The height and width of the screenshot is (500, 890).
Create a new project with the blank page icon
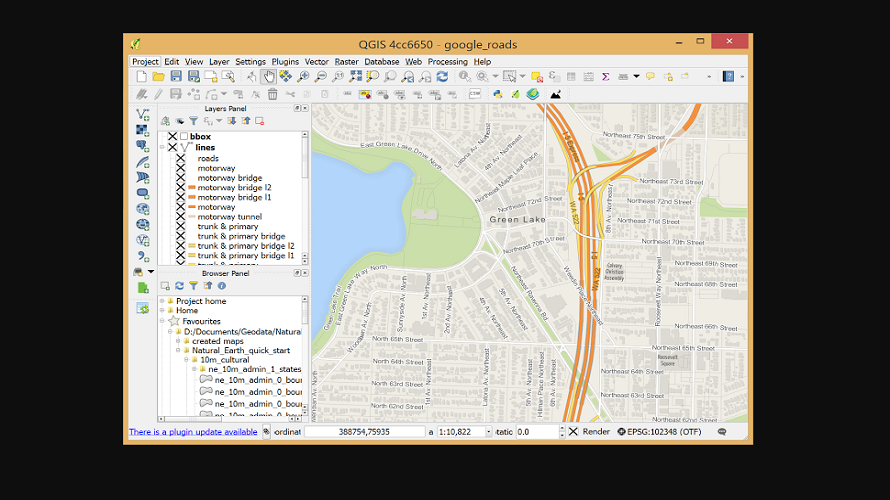coord(141,76)
